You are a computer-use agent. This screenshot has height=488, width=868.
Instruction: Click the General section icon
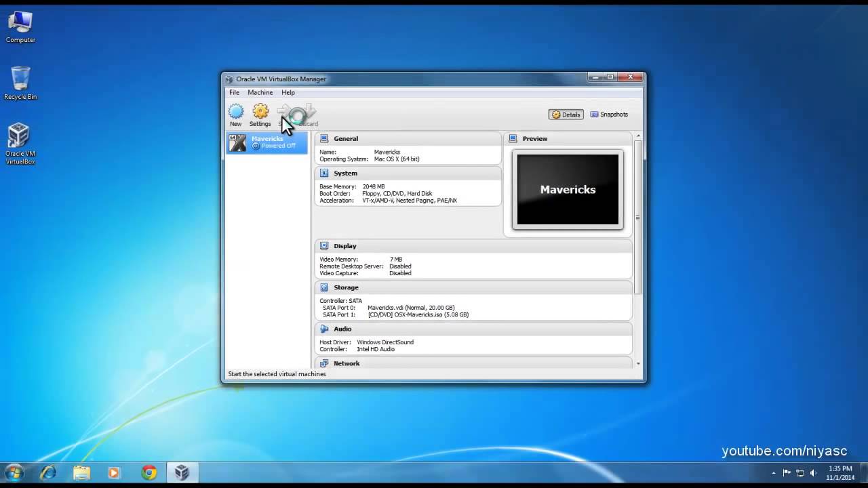tap(324, 138)
